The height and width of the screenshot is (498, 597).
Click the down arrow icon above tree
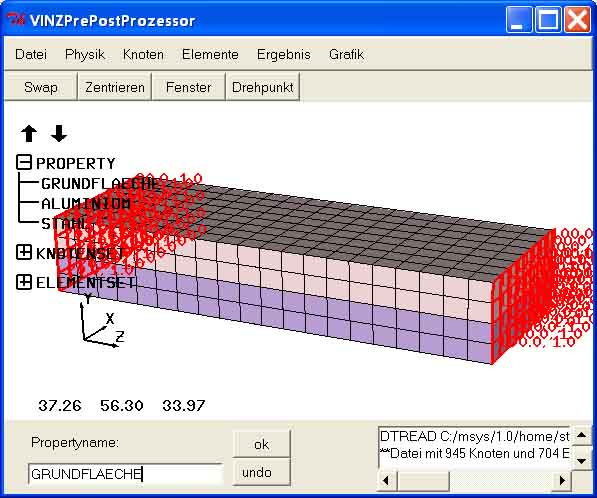(59, 134)
